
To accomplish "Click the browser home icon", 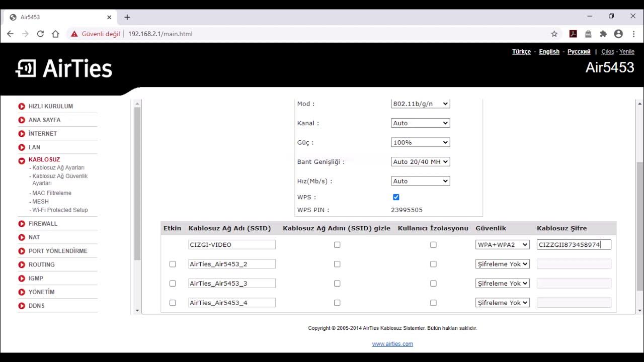I will (x=55, y=34).
